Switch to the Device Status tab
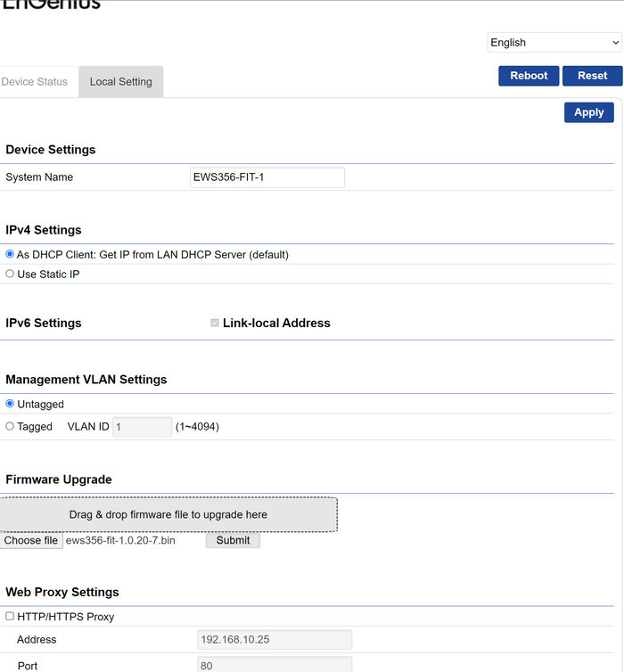Screen dimensions: 624x672 [x=35, y=82]
